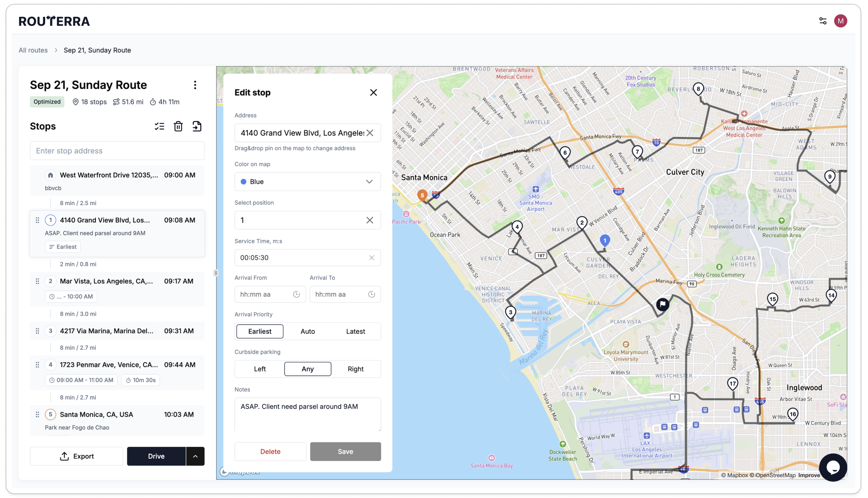The image size is (868, 498).
Task: Click the Arrival From clock icon
Action: pyautogui.click(x=297, y=295)
